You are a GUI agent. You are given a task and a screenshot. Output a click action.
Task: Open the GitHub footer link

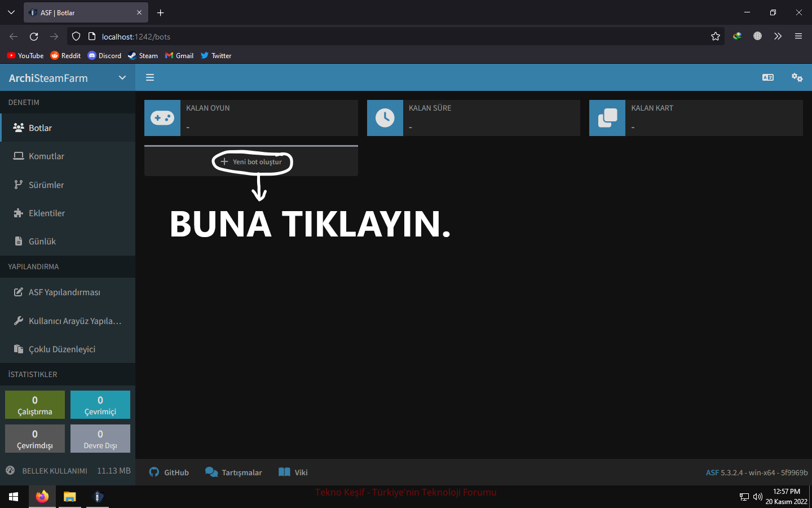click(169, 472)
